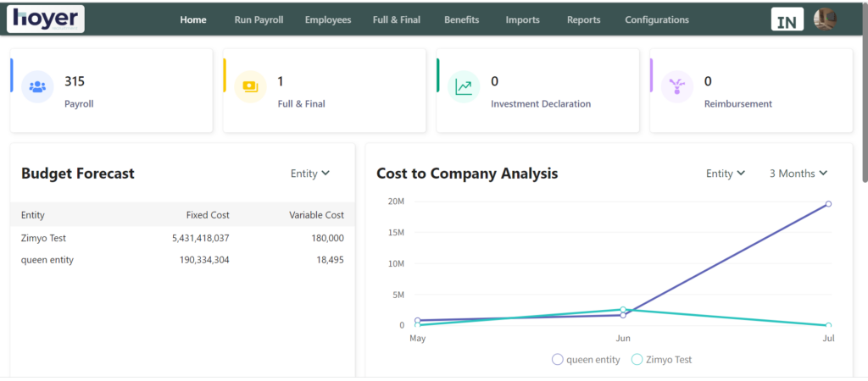Click the Hoyer logo

click(46, 19)
